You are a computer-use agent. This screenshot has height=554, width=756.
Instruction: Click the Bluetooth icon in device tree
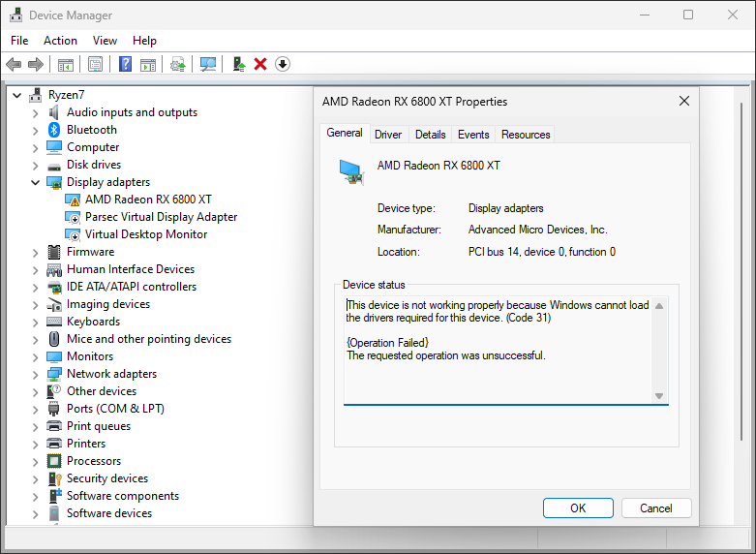tap(54, 130)
